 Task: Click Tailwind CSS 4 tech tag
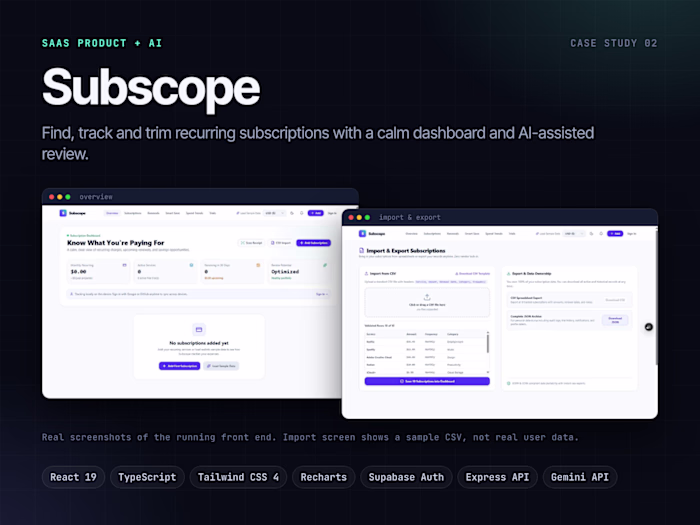tap(238, 477)
